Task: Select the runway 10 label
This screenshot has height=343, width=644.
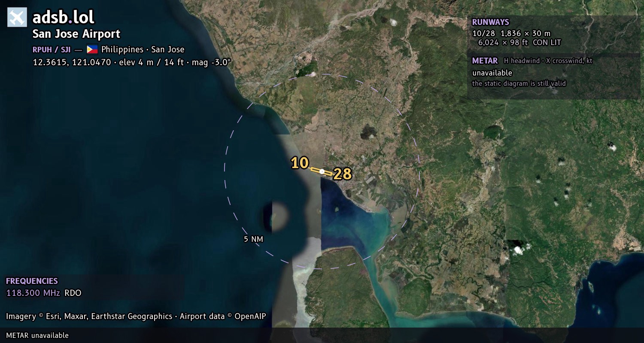Action: pyautogui.click(x=300, y=163)
